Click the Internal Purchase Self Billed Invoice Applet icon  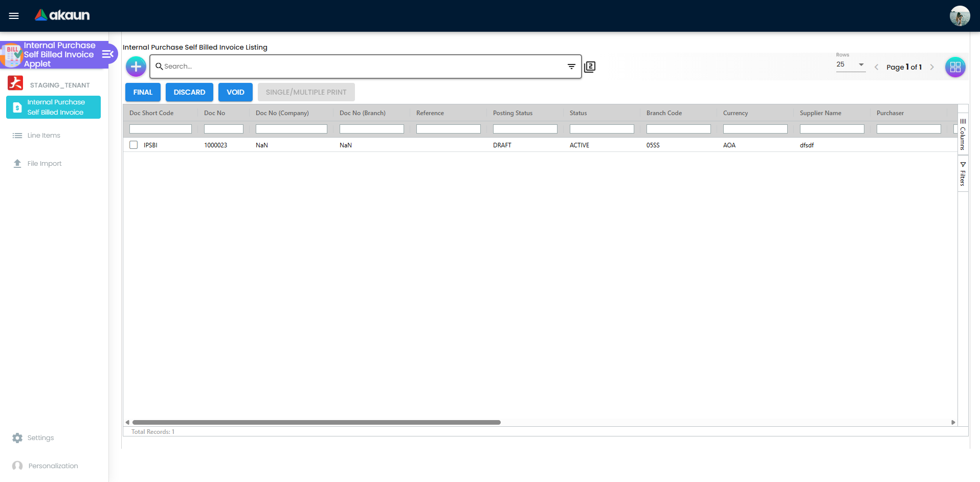(x=11, y=54)
